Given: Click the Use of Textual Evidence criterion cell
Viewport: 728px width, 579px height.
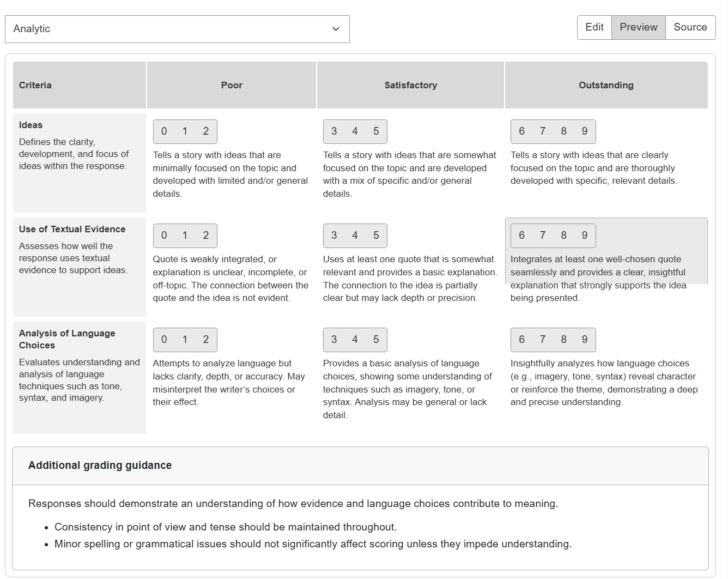Looking at the screenshot, I should (79, 267).
